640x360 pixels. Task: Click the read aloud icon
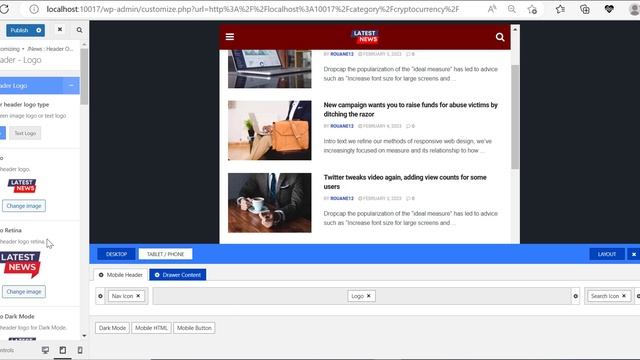click(492, 9)
